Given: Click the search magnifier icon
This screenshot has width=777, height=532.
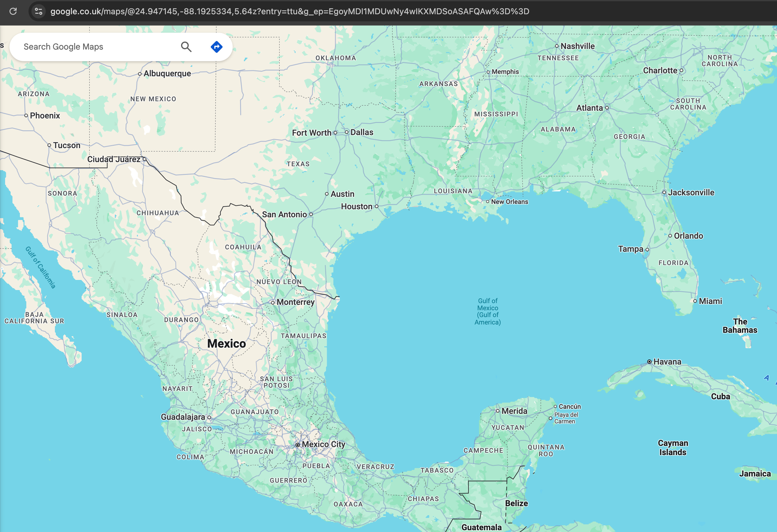Looking at the screenshot, I should point(186,47).
